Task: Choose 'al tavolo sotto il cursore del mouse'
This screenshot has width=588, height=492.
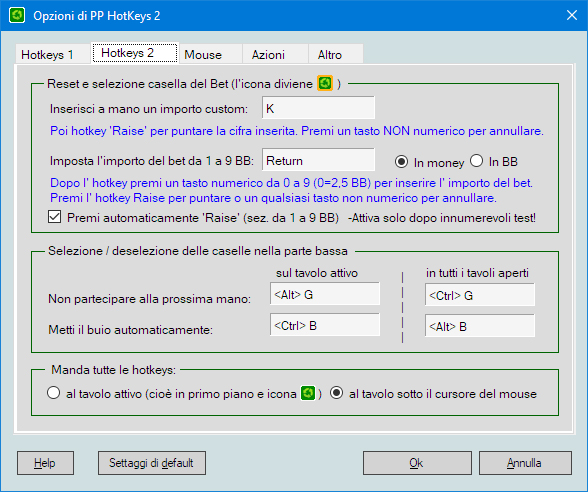Action: point(336,393)
